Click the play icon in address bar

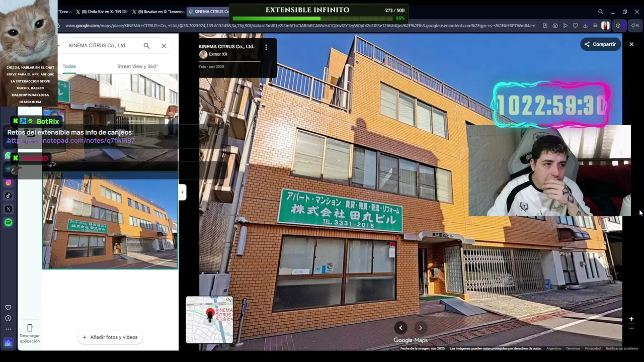coord(565,26)
